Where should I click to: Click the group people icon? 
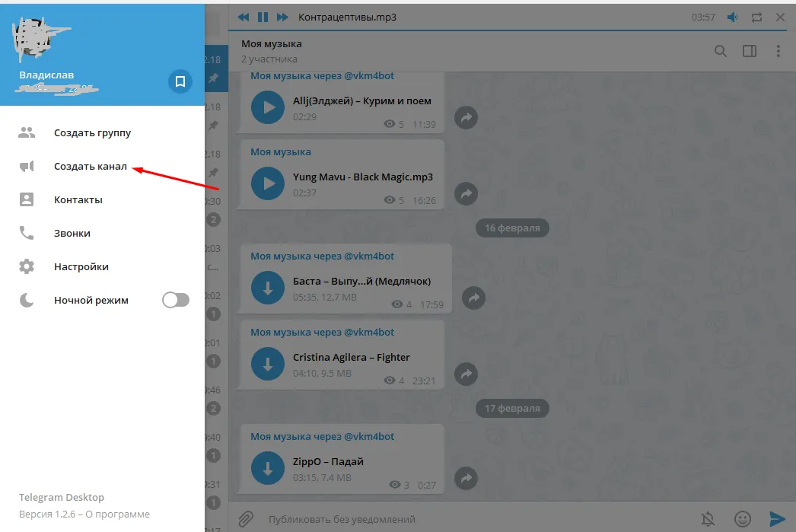27,133
